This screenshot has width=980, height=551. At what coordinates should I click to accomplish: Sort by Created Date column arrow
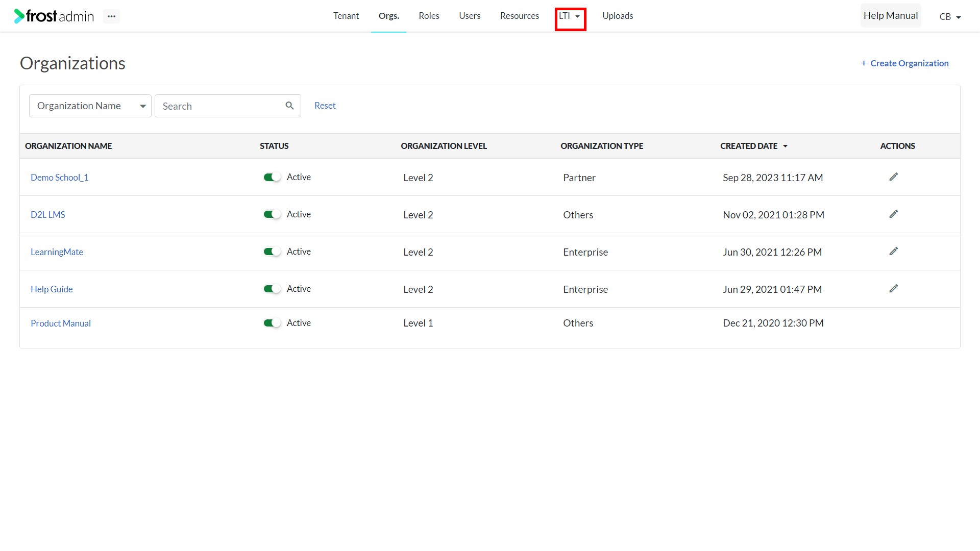(x=785, y=146)
